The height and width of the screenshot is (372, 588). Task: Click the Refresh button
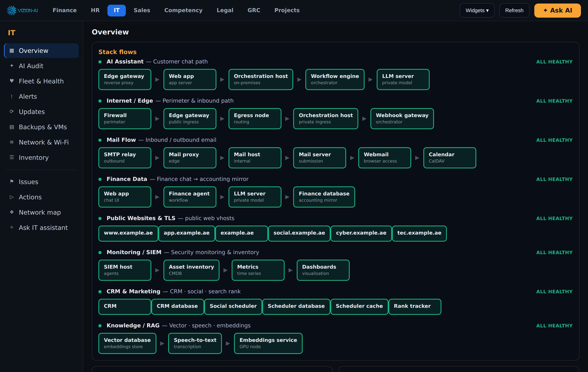514,10
